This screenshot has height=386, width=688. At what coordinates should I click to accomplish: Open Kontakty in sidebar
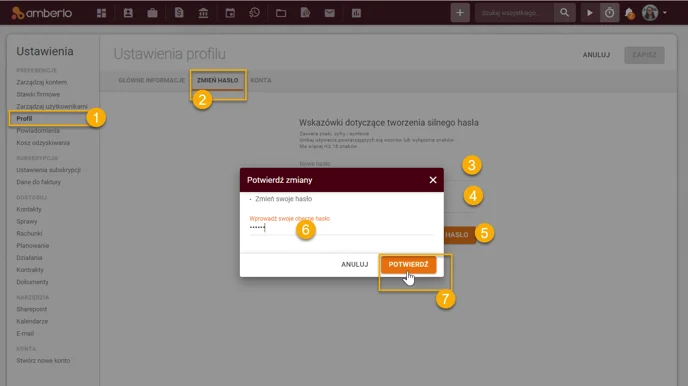[x=29, y=209]
